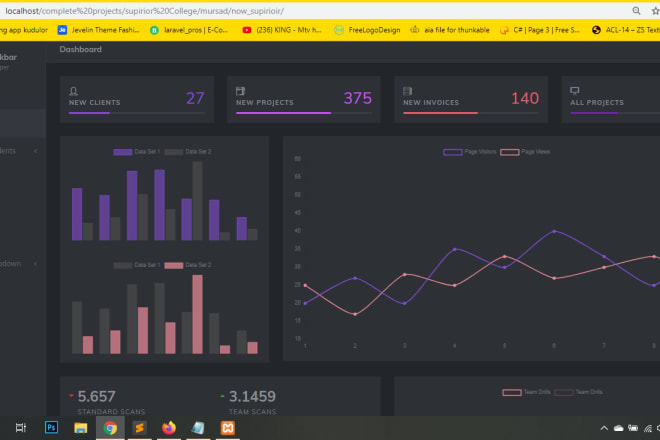Click the New Invoices list icon

[x=407, y=91]
